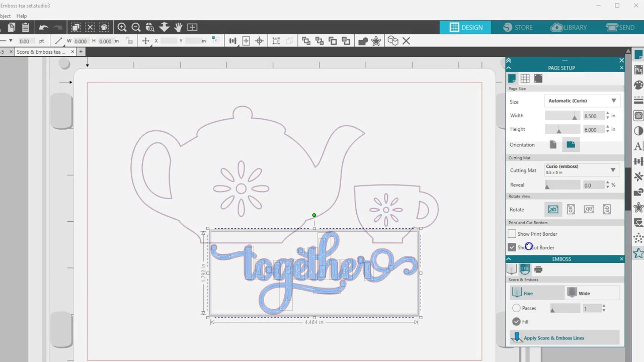Click the Deselect All icon
The height and width of the screenshot is (362, 644).
click(x=90, y=27)
